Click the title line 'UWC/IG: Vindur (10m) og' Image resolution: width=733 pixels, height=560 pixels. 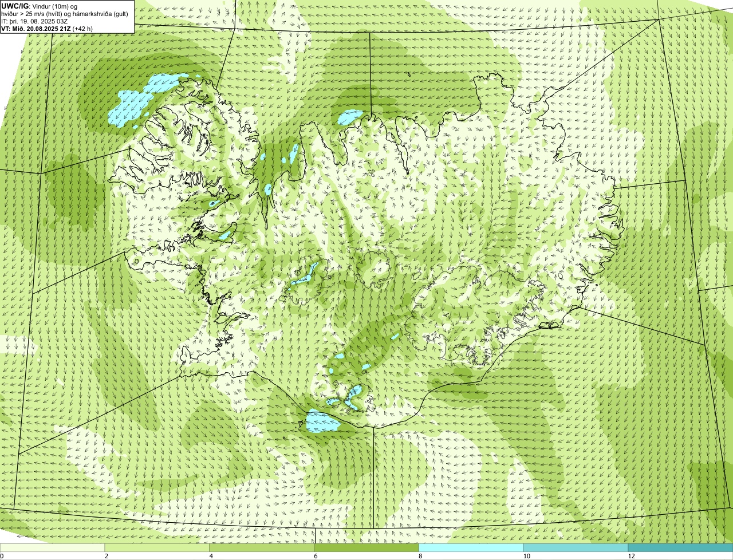[x=39, y=6]
